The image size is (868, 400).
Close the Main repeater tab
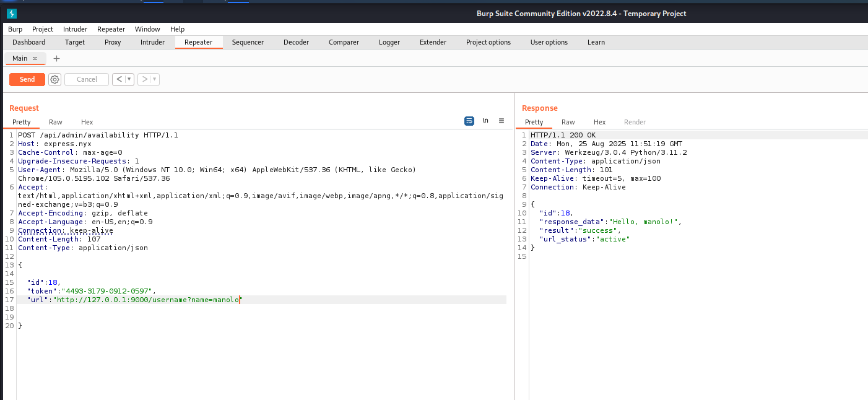click(35, 58)
